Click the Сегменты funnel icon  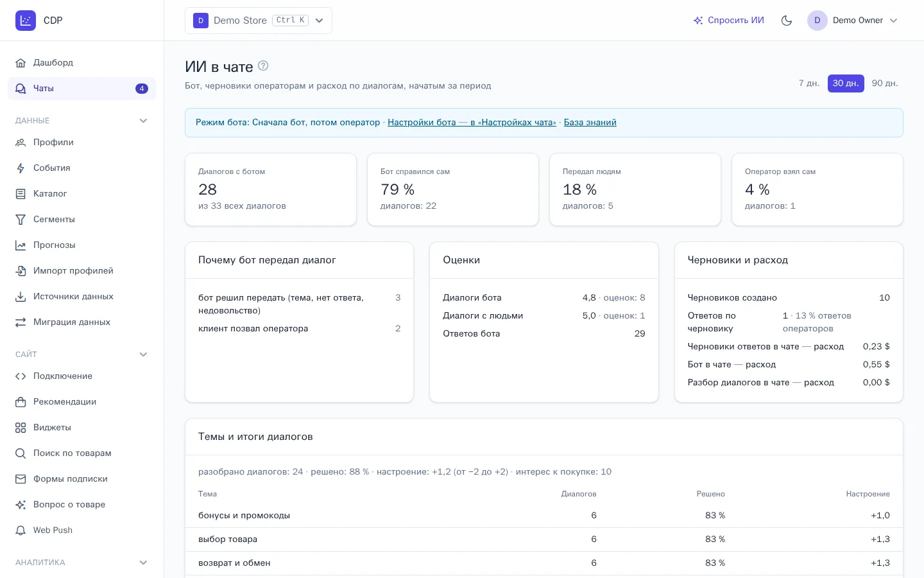coord(21,220)
